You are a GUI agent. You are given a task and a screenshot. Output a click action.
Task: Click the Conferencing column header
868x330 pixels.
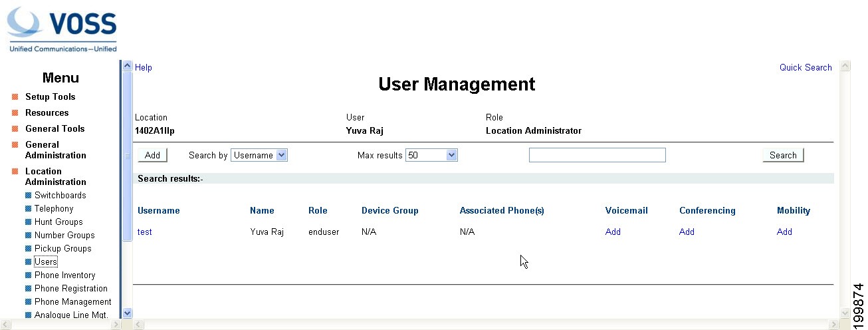point(707,211)
